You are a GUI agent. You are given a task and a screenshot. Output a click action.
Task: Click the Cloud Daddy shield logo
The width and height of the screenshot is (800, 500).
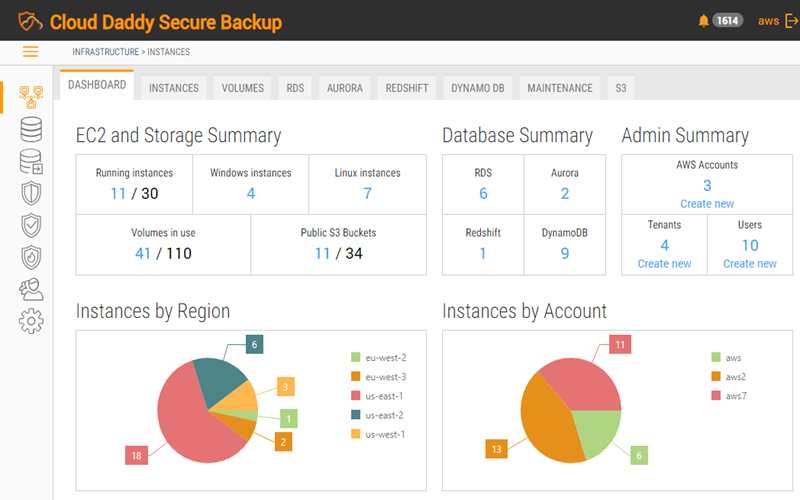pyautogui.click(x=30, y=21)
